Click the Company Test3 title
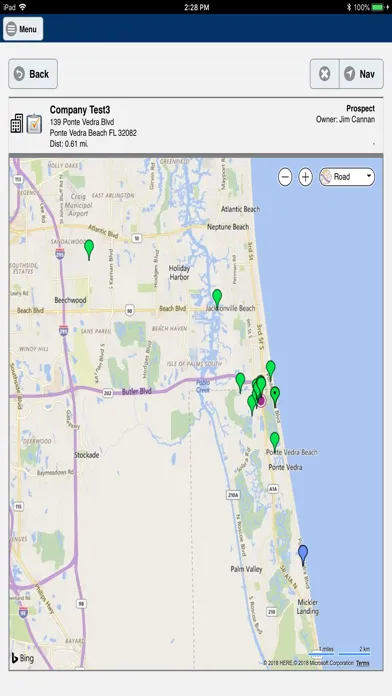This screenshot has height=696, width=392. tap(80, 110)
